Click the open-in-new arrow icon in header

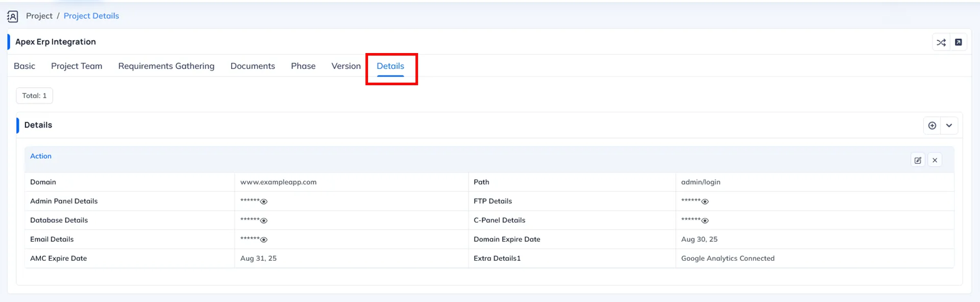(x=958, y=42)
